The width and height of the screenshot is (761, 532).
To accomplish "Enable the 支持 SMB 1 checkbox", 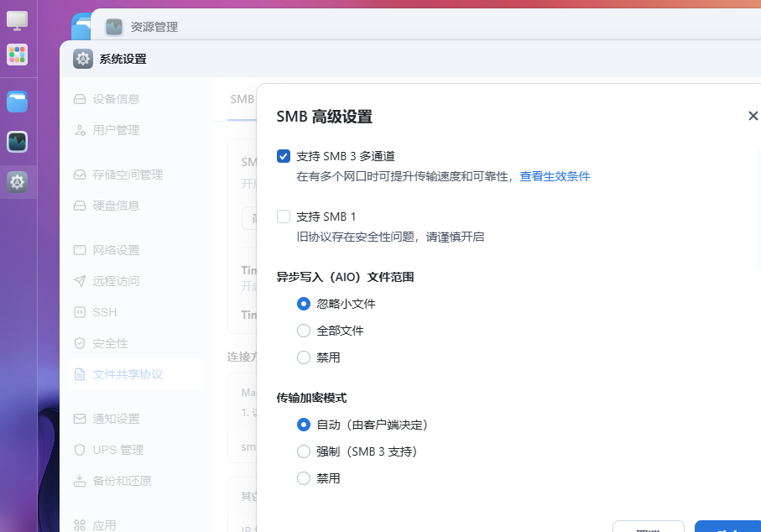I will click(x=284, y=216).
